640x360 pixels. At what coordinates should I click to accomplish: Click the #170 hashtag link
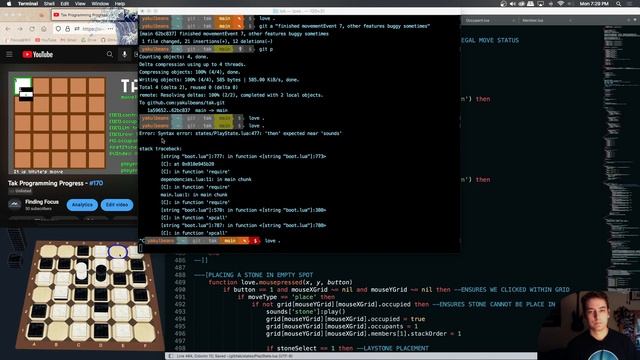pyautogui.click(x=96, y=183)
